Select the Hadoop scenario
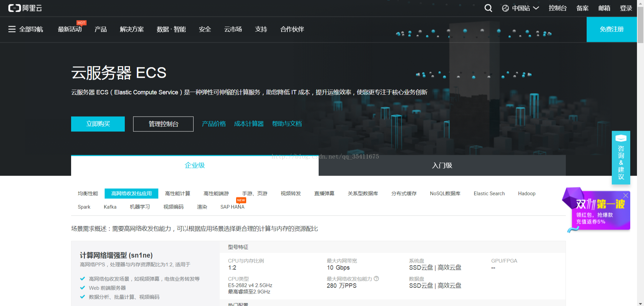 (x=527, y=193)
